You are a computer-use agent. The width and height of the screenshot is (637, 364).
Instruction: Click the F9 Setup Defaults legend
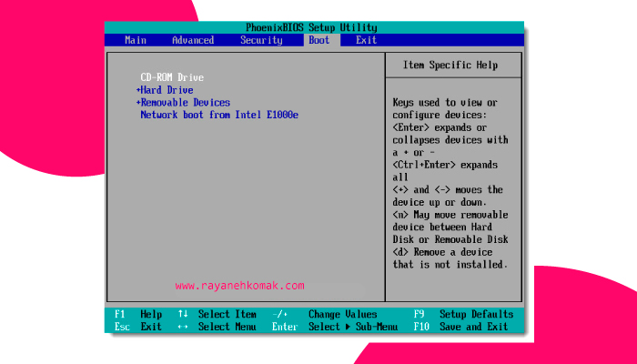click(463, 314)
